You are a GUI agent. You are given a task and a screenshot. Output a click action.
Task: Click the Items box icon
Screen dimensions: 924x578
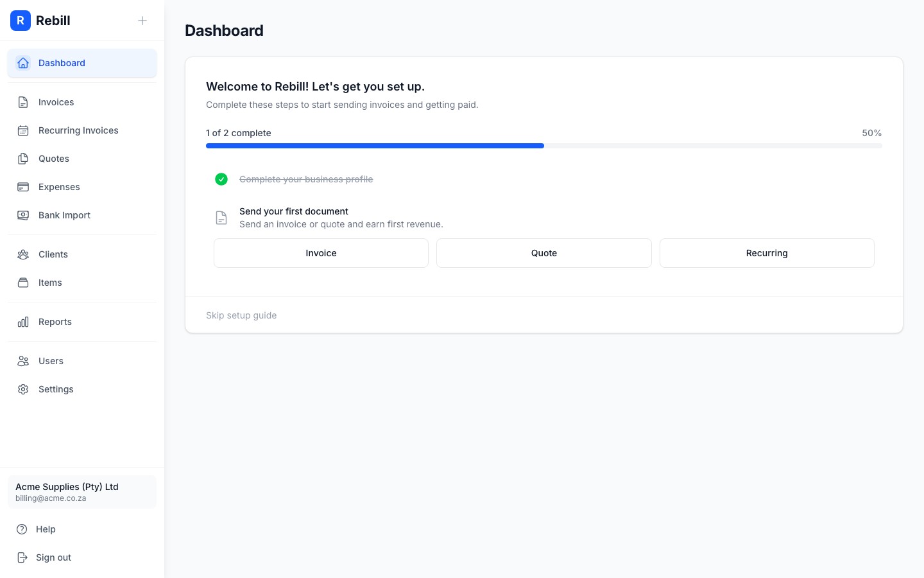click(23, 283)
